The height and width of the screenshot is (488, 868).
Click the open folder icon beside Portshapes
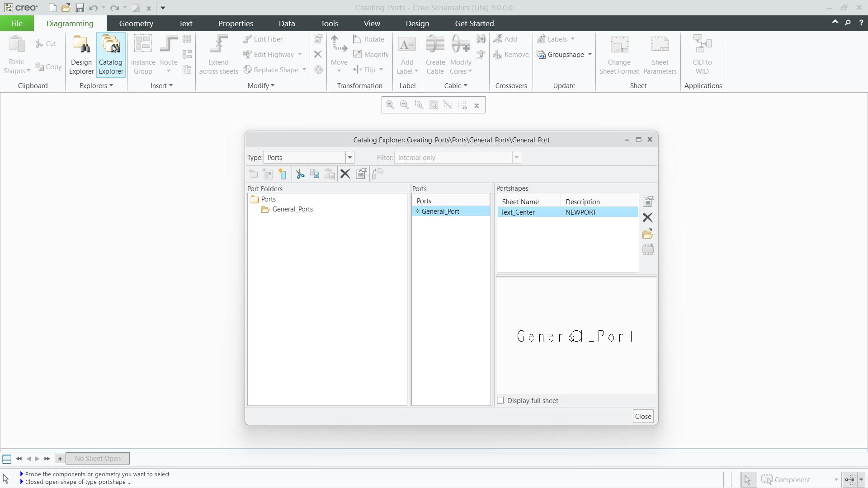click(648, 234)
